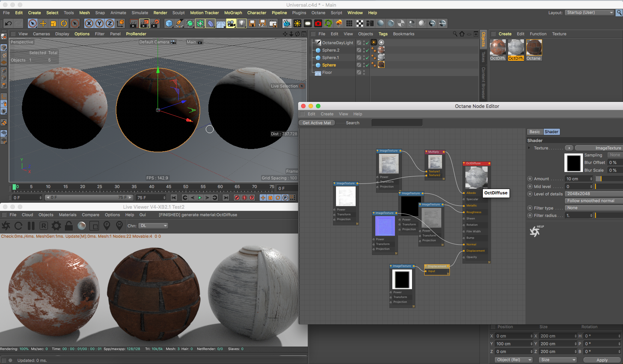Click the Light bulb object icon
This screenshot has height=364, width=623.
coord(241,24)
